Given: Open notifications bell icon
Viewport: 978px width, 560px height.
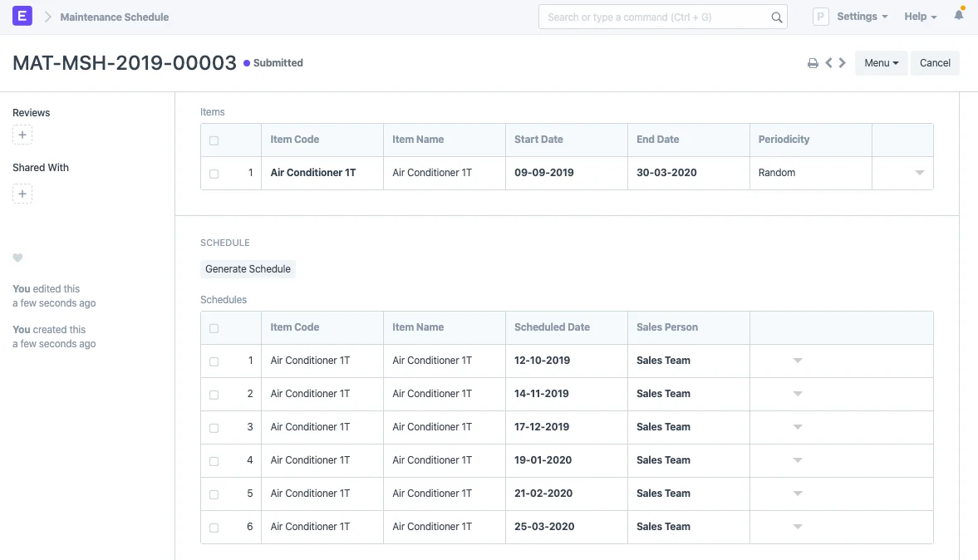Looking at the screenshot, I should coord(959,16).
